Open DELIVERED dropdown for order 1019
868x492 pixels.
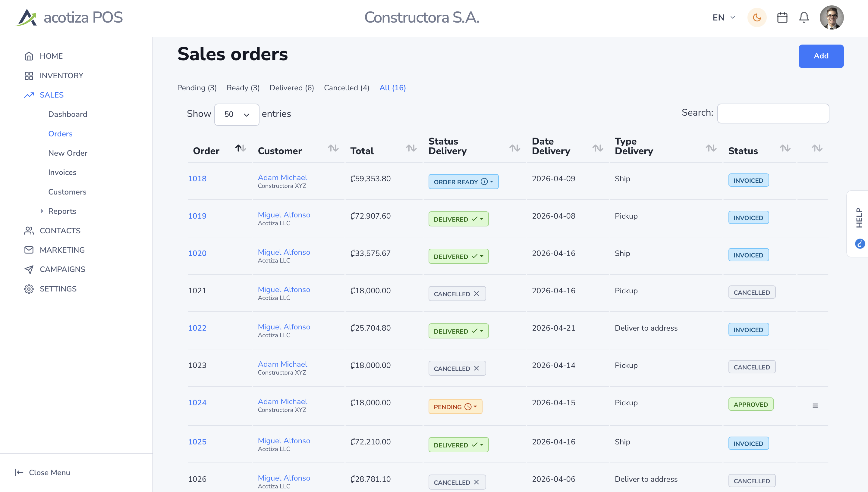[458, 219]
